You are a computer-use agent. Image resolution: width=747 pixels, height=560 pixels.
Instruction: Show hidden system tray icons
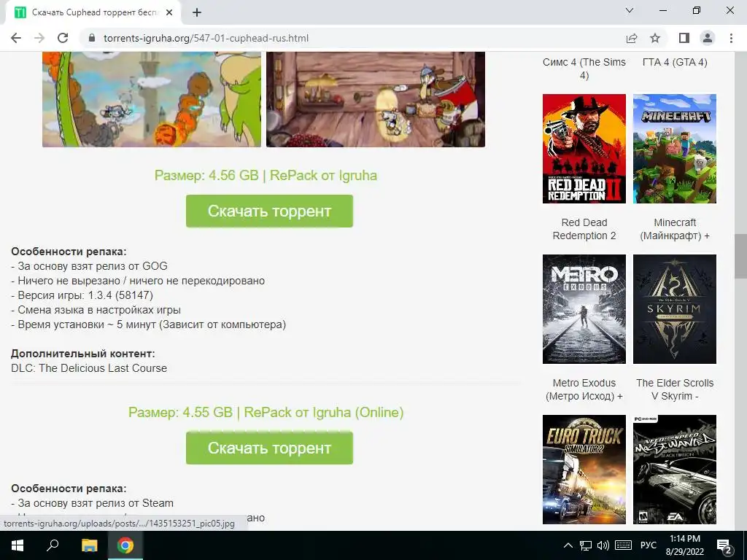(568, 545)
